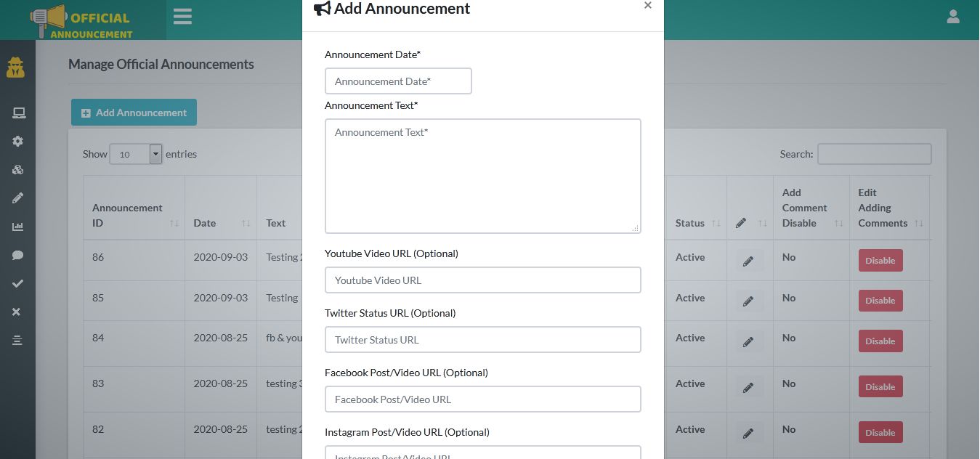Click the megaphone icon in the dialog header
The image size is (980, 459).
click(x=321, y=8)
